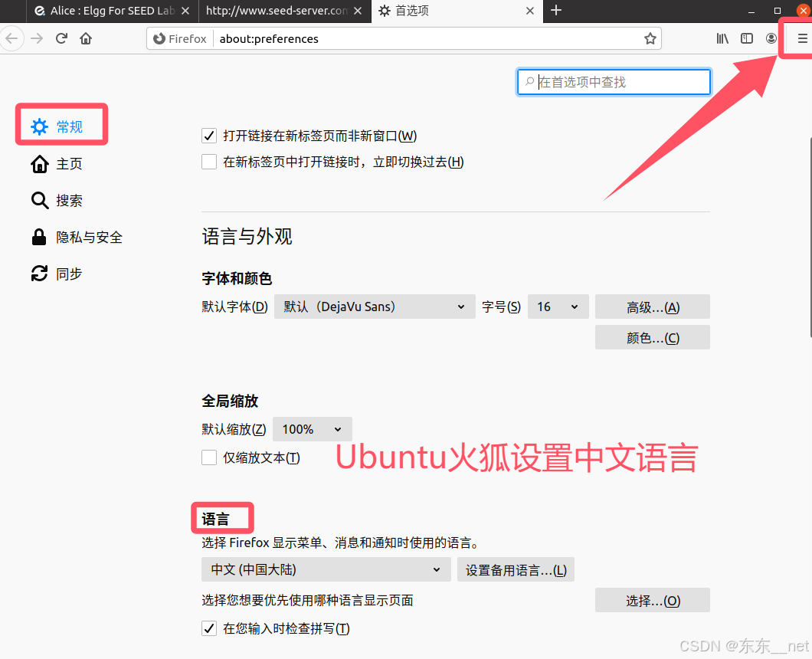
Task: Focus the 在首选项中查找 search field
Action: [614, 82]
